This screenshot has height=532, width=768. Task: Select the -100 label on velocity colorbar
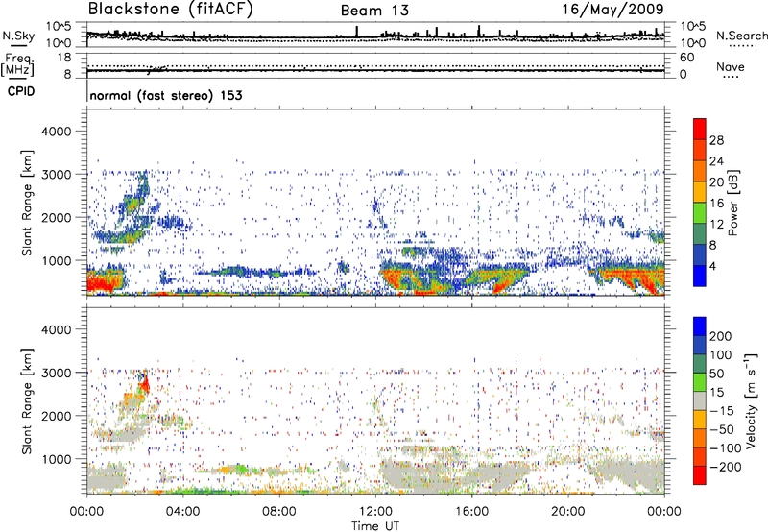tap(726, 448)
